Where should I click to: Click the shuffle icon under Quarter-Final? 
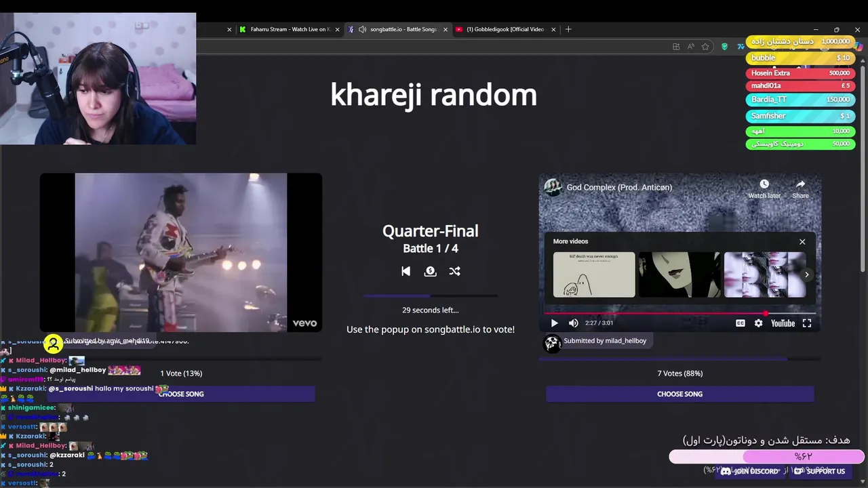[454, 271]
